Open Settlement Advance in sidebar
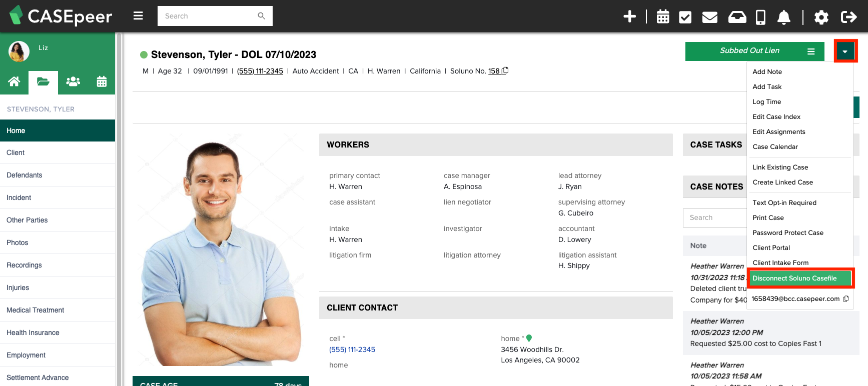868x386 pixels. 58,377
